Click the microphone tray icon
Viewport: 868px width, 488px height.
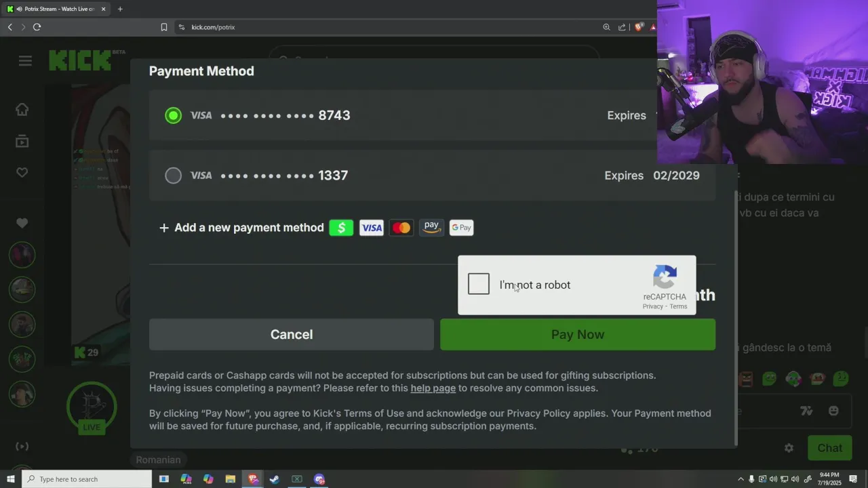click(751, 479)
